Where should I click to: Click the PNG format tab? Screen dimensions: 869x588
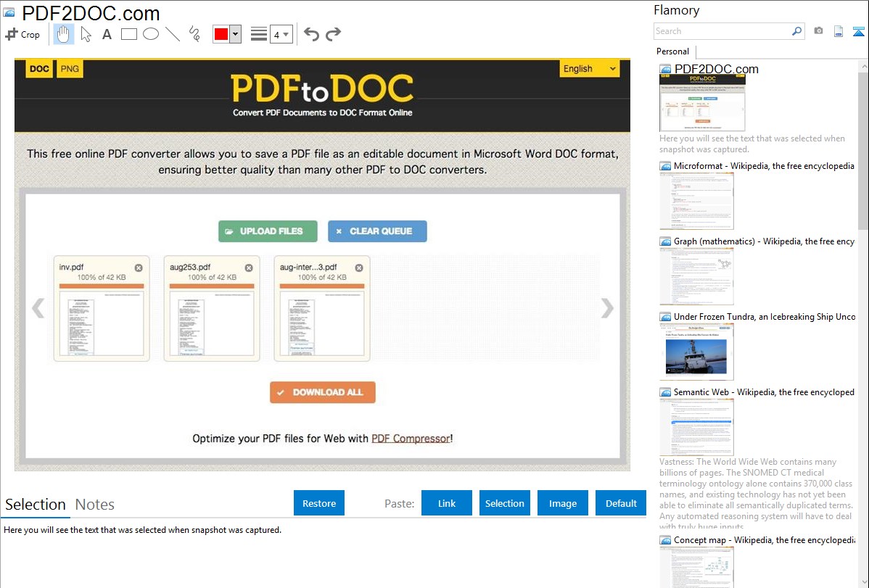70,69
